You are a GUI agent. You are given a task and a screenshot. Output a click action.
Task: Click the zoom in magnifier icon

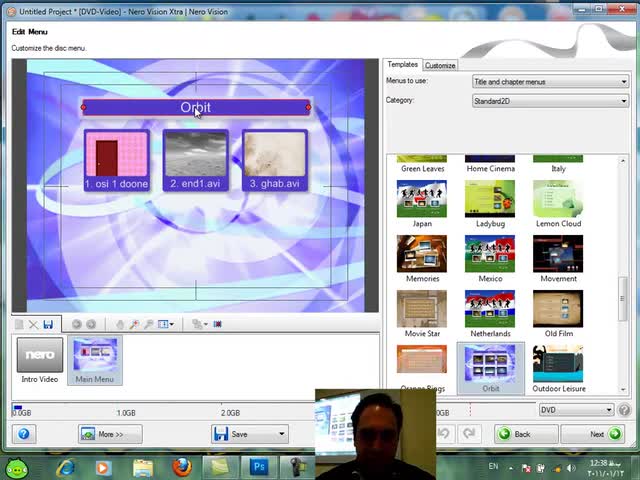point(134,324)
